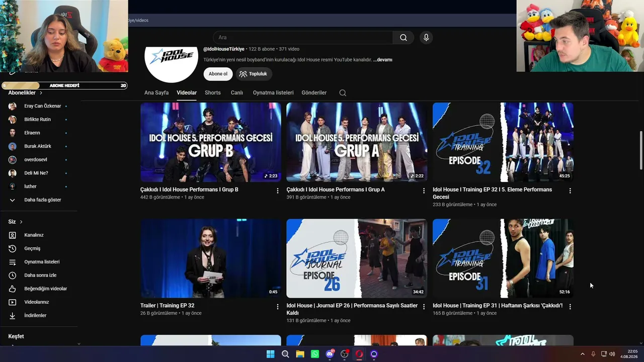The width and height of the screenshot is (644, 362).
Task: Open Trailer Training EP 32 title link
Action: [x=168, y=306]
